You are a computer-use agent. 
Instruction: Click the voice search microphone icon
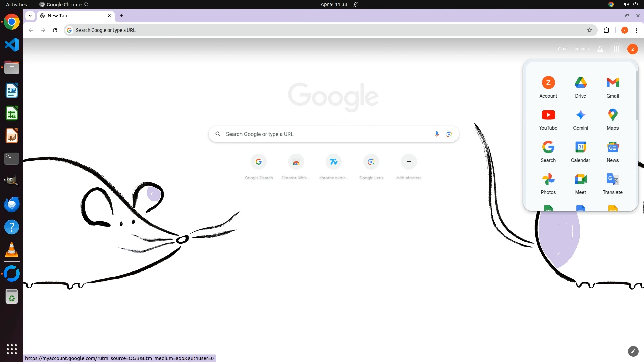436,134
